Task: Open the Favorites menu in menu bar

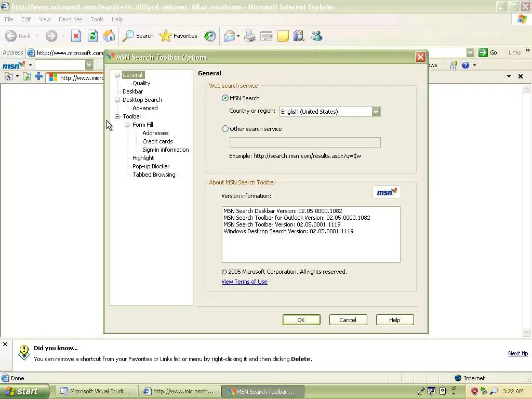Action: pyautogui.click(x=70, y=19)
